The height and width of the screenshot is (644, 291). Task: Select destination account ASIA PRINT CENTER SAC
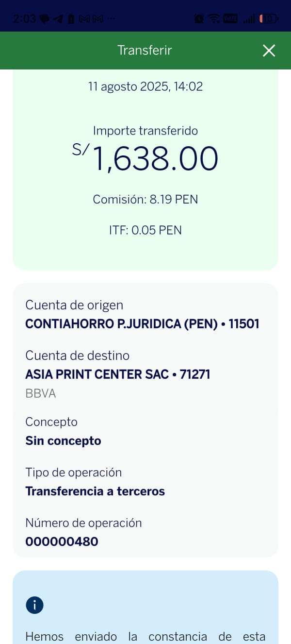point(117,374)
